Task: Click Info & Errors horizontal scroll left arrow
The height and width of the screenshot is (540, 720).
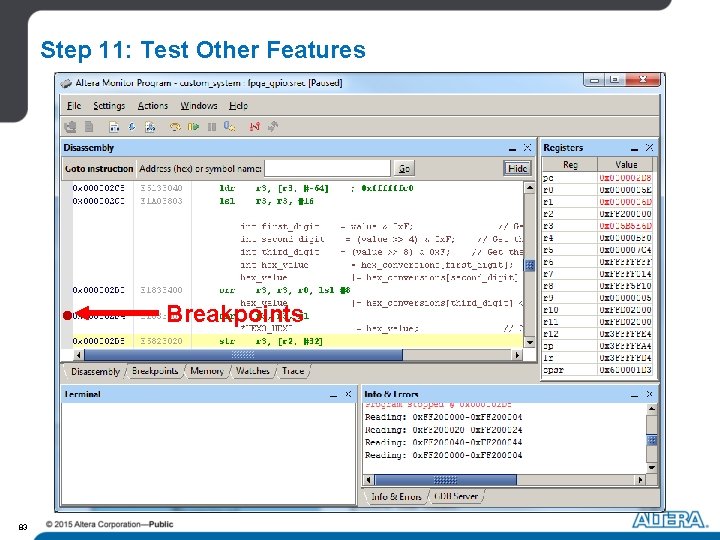Action: (368, 480)
